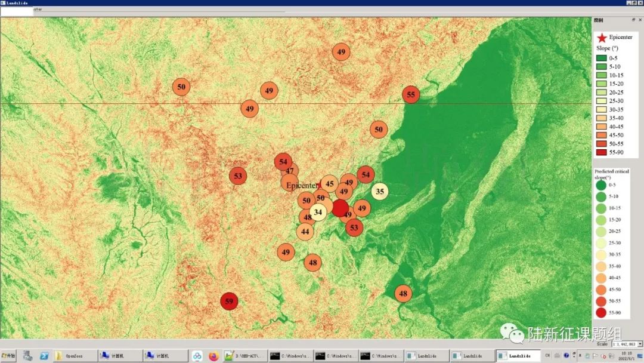Select the dark red marker labeled 55
The image size is (644, 363).
pyautogui.click(x=411, y=94)
